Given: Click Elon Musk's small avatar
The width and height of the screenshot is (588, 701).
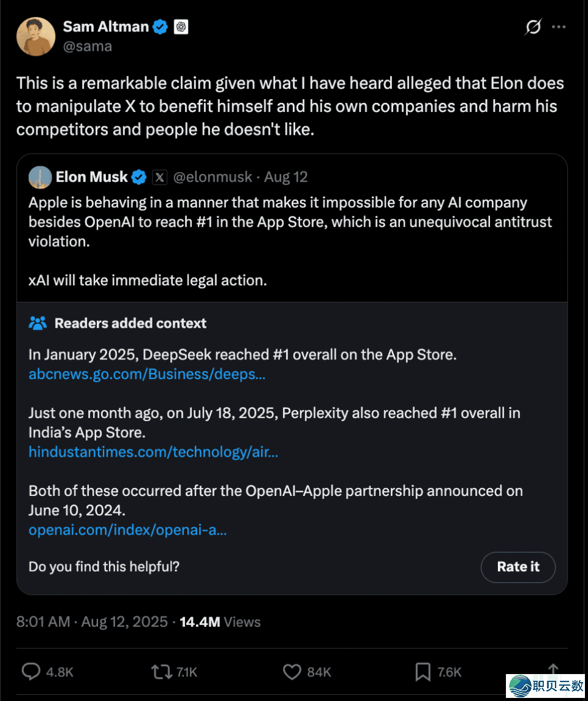Looking at the screenshot, I should pyautogui.click(x=39, y=177).
